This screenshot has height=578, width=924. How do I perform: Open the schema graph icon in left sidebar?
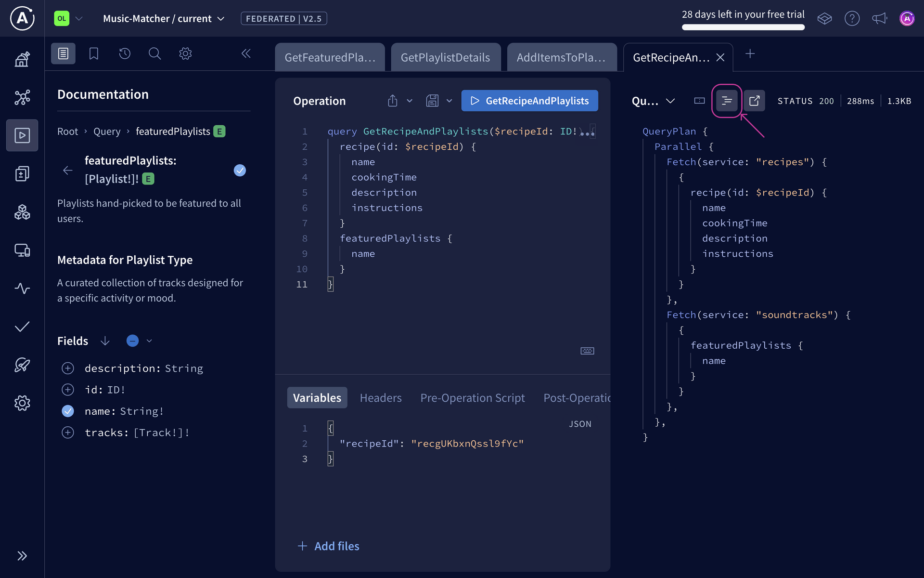(x=22, y=97)
